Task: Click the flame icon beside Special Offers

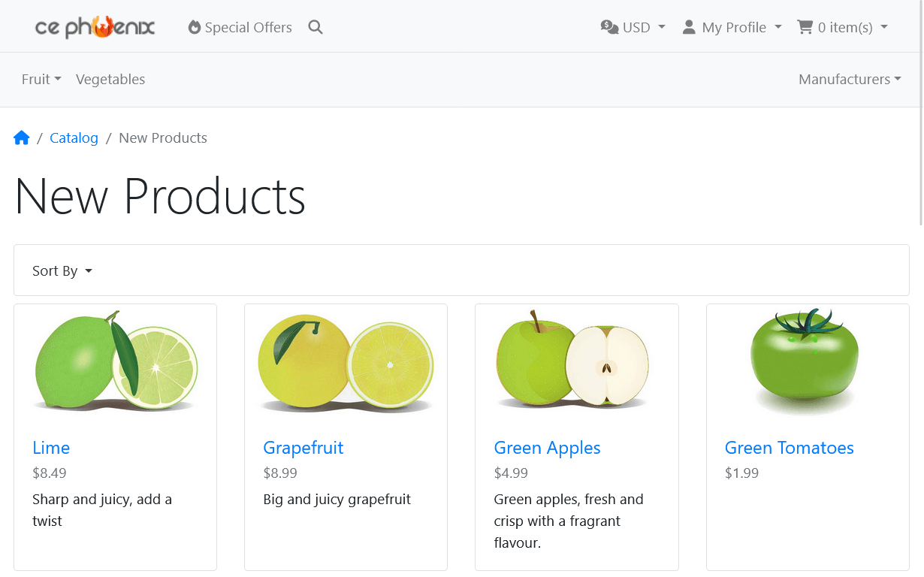Action: [195, 28]
